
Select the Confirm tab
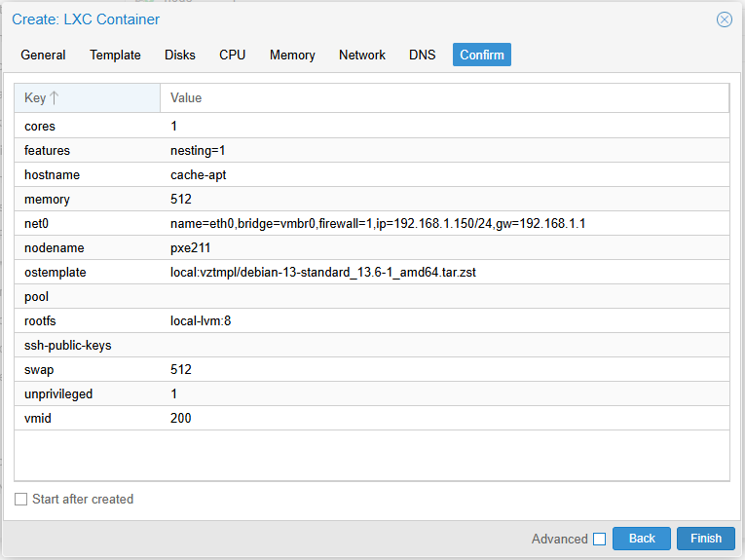pyautogui.click(x=482, y=55)
